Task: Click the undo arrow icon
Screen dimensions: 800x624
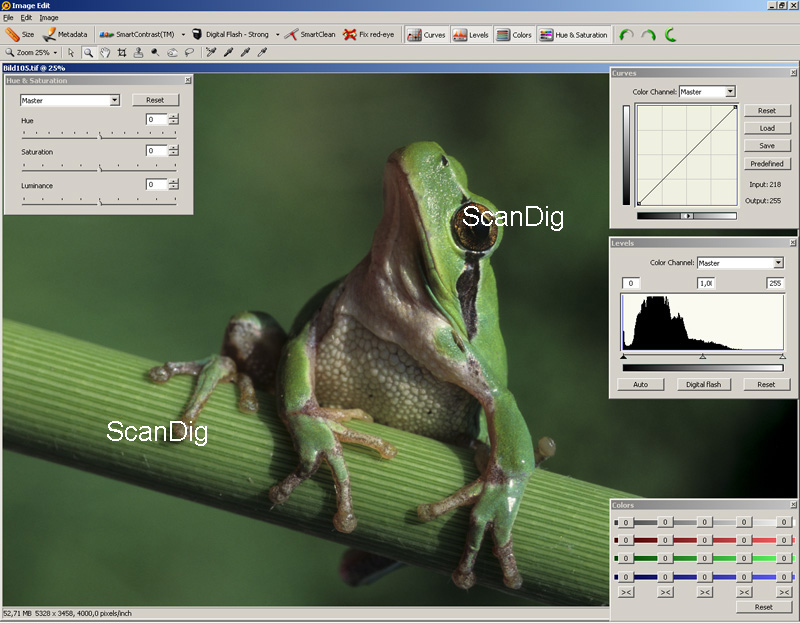Action: click(x=626, y=35)
